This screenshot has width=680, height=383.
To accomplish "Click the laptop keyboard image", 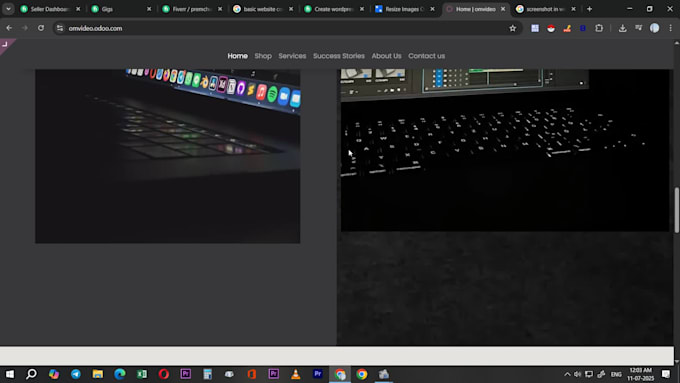I will [167, 156].
